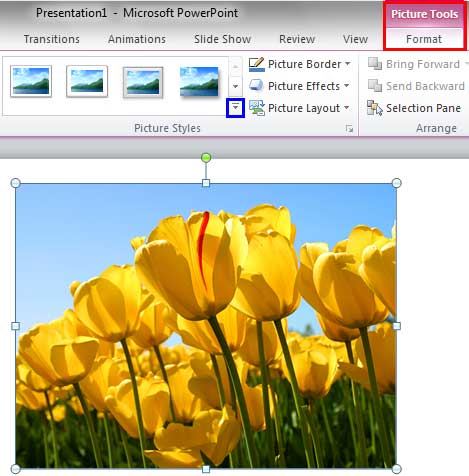Screen dimensions: 469x476
Task: Expand the Picture Styles gallery More button
Action: (235, 107)
